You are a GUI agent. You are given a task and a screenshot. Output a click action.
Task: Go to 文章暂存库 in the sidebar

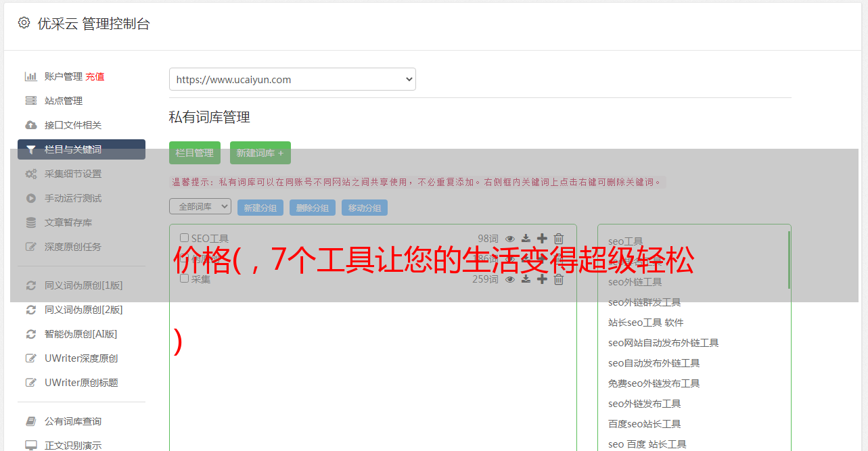pos(68,222)
